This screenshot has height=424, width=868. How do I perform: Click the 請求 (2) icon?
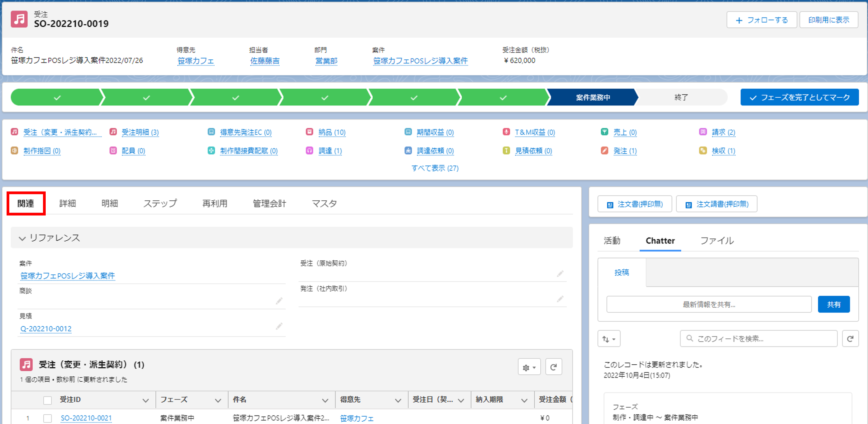click(703, 132)
